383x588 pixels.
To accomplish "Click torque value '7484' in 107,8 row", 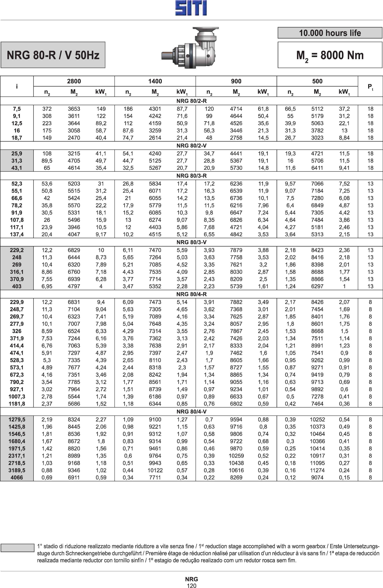I will point(317,220).
